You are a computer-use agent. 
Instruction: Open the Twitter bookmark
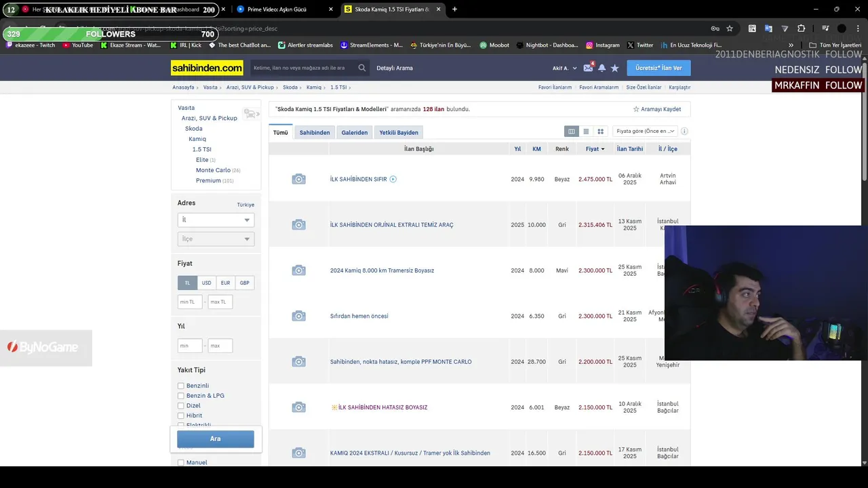640,45
